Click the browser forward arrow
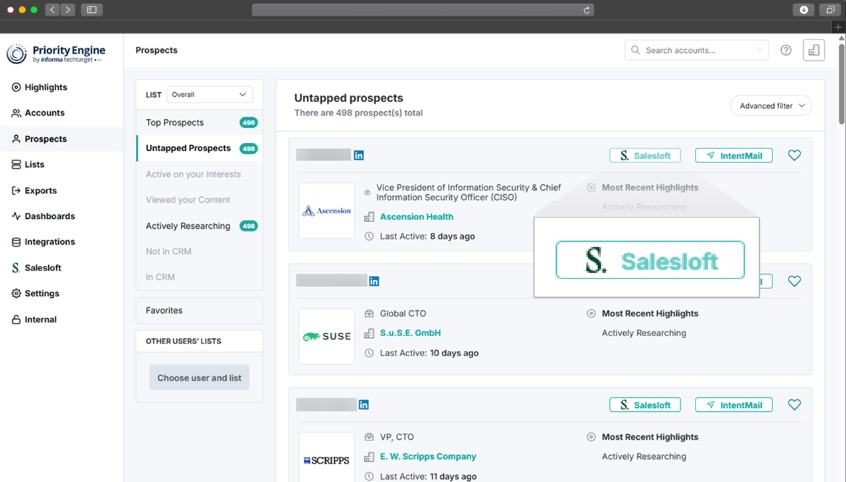Screen dimensions: 846x482 pos(68,10)
